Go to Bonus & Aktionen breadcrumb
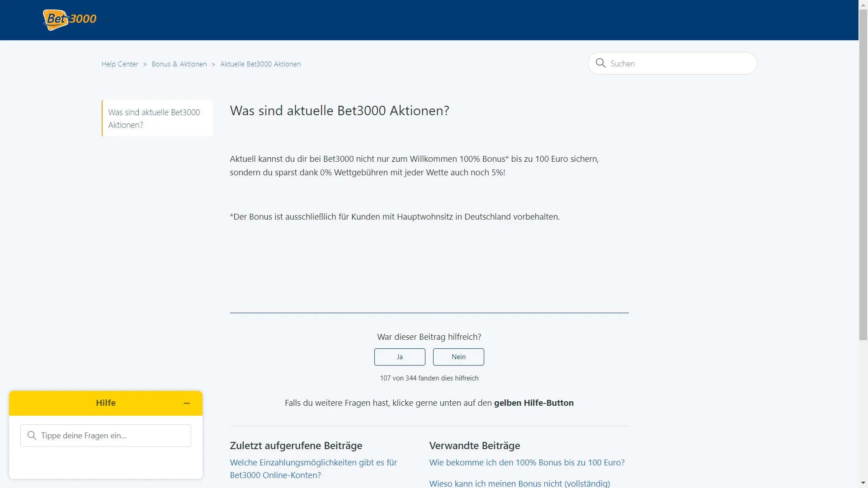 coord(179,64)
